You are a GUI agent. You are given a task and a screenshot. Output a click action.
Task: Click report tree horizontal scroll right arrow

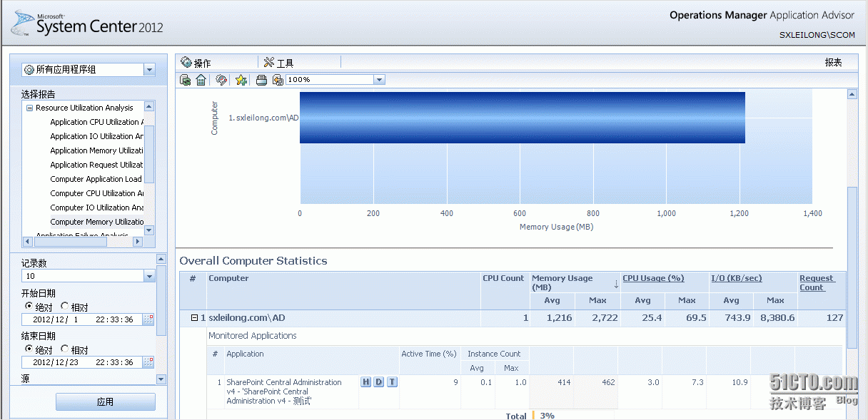click(139, 242)
